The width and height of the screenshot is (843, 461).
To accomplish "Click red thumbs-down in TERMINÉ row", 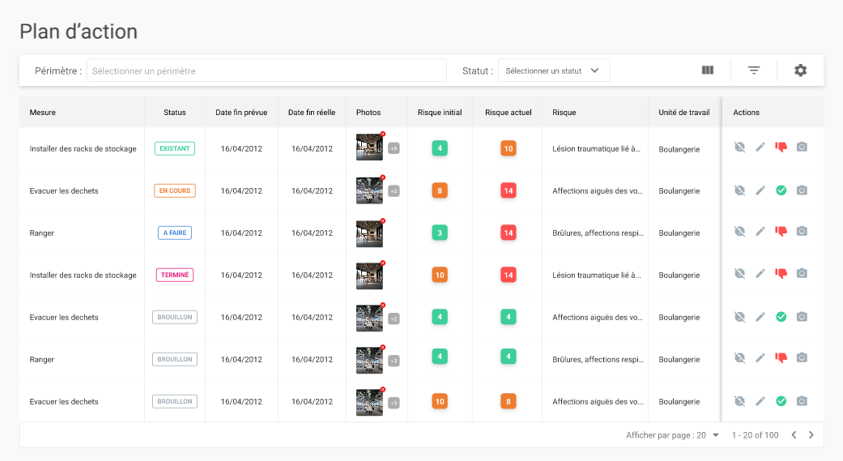I will [x=781, y=273].
